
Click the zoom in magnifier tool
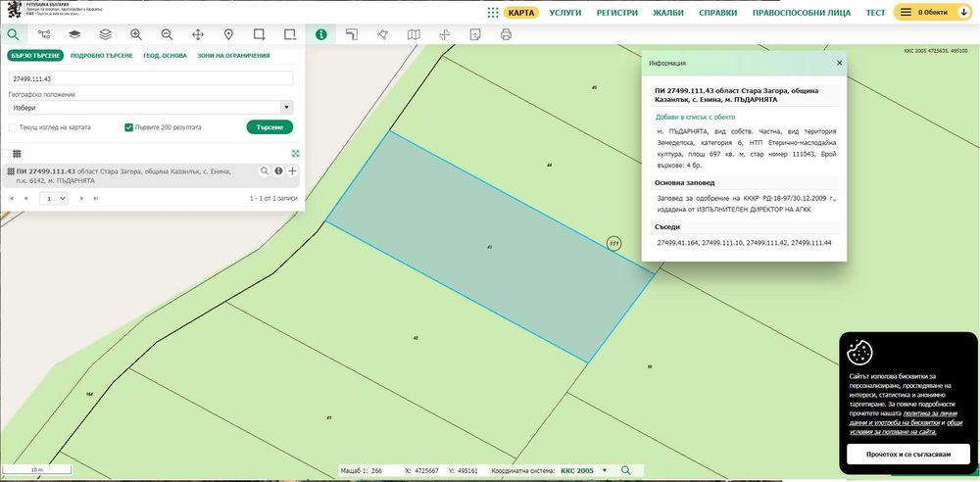(135, 34)
